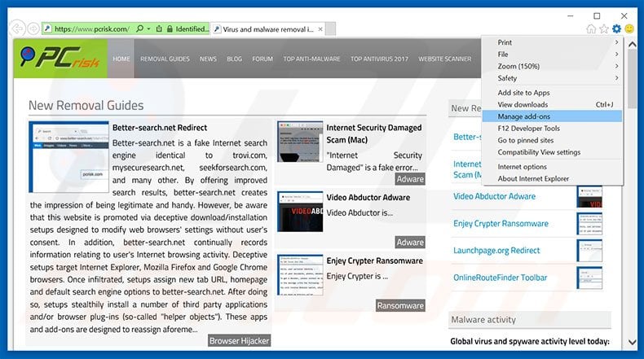Open the NEWS navigation item
This screenshot has height=359, width=644.
point(208,59)
